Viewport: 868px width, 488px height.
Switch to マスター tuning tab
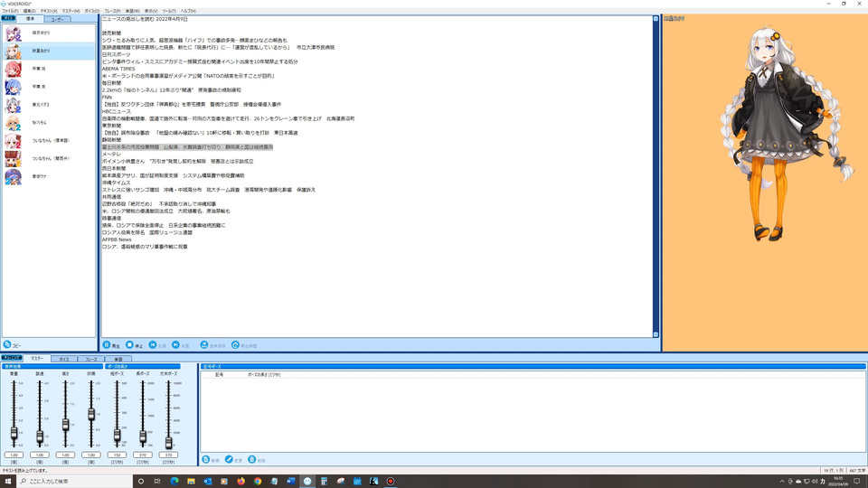[37, 359]
